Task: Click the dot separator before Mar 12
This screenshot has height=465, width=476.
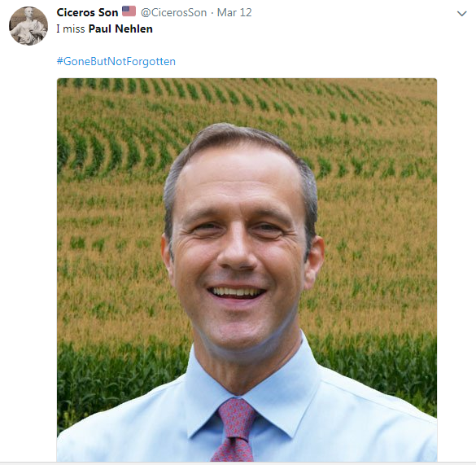Action: 212,13
